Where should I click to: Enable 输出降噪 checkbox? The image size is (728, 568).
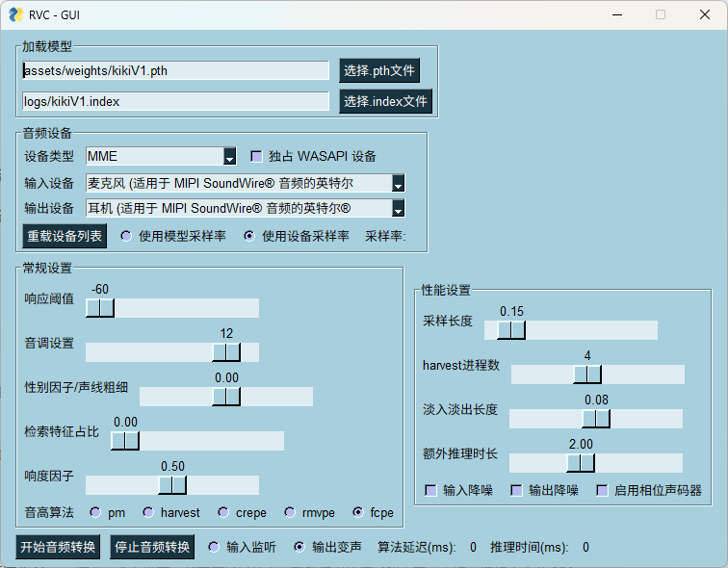[516, 491]
